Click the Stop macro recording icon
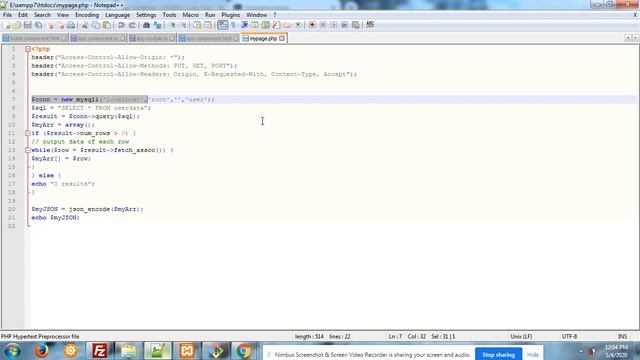Image resolution: width=640 pixels, height=360 pixels. point(323,25)
